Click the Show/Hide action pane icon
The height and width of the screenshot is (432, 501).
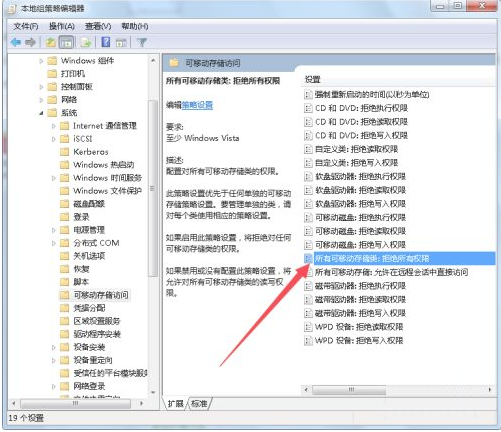coord(121,42)
